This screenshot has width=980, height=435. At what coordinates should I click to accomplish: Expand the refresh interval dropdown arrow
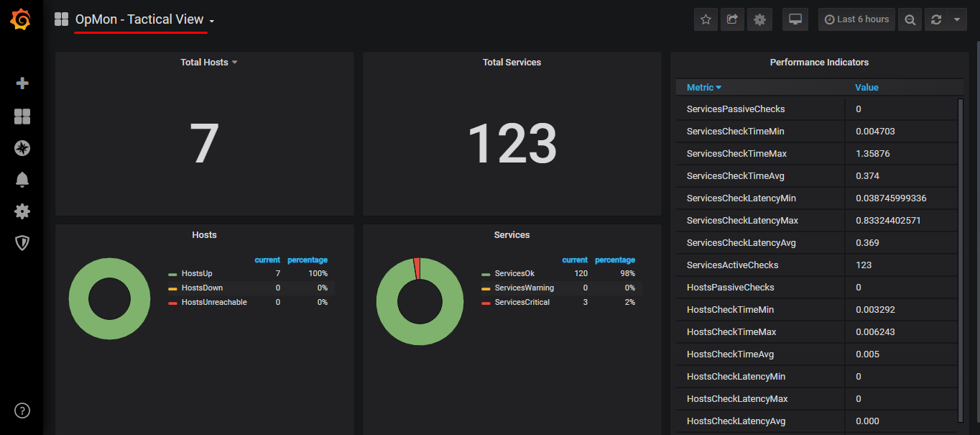click(x=956, y=20)
